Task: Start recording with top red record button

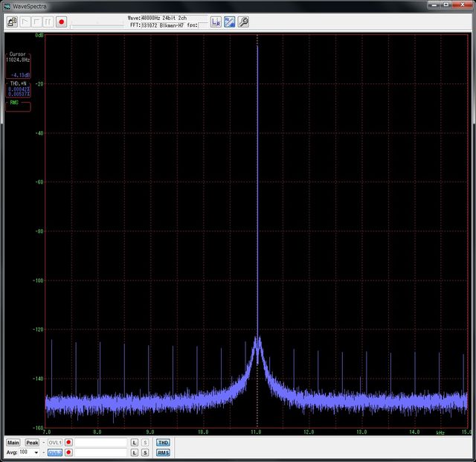Action: [62, 22]
